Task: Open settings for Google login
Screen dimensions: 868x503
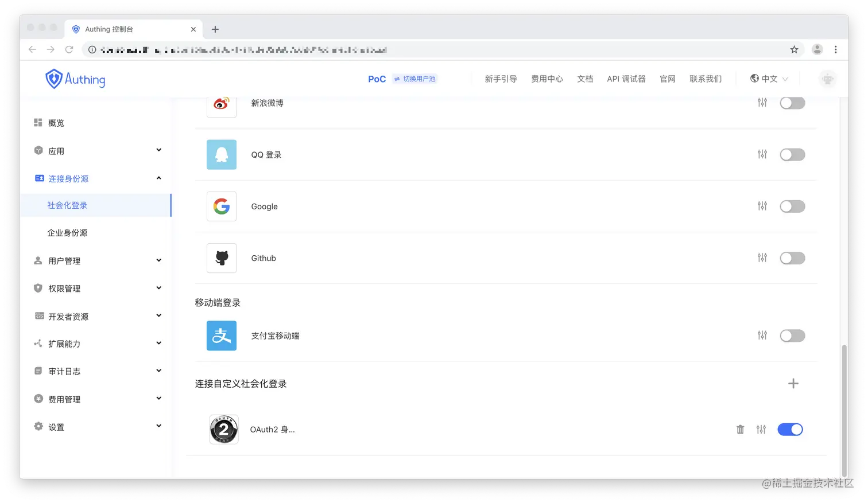Action: coord(762,206)
